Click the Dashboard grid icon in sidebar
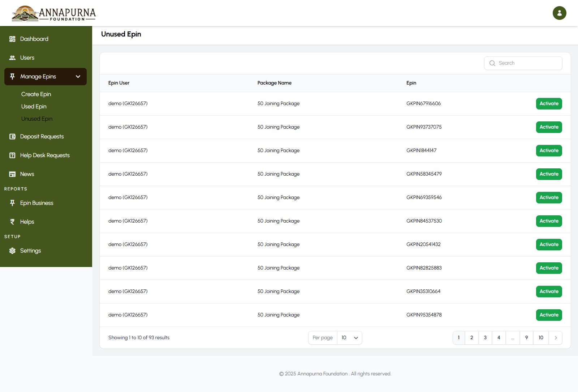This screenshot has width=578, height=392. click(x=12, y=39)
